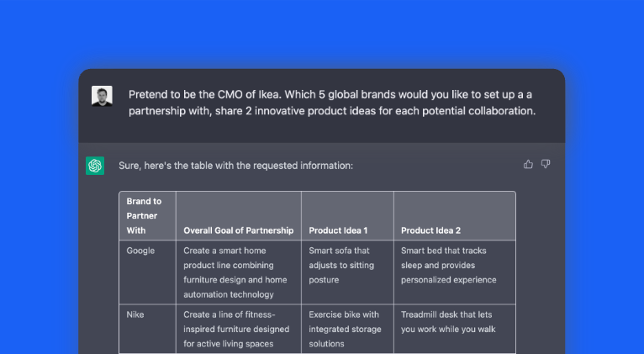Click the thumbs up icon on the response
The image size is (644, 354).
(528, 164)
